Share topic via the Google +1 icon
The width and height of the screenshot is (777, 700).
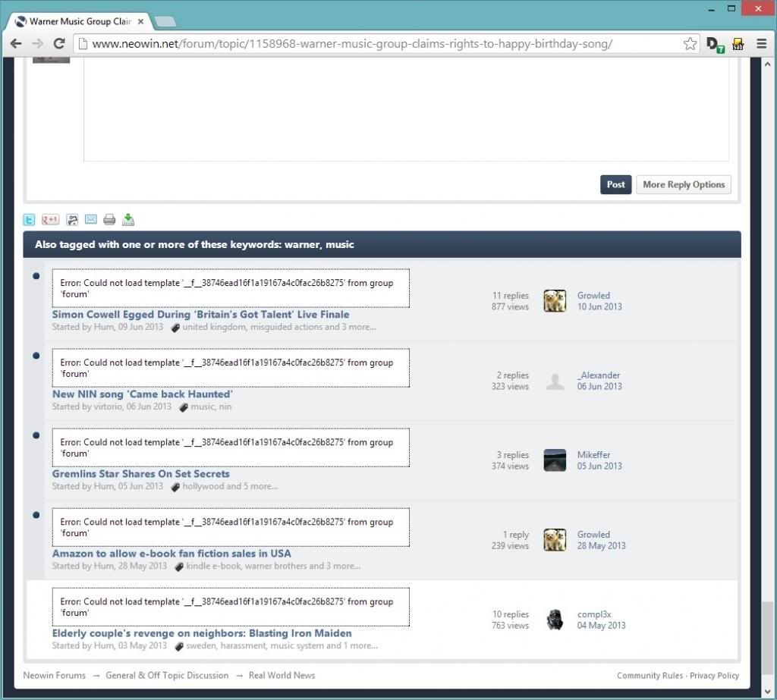[51, 219]
